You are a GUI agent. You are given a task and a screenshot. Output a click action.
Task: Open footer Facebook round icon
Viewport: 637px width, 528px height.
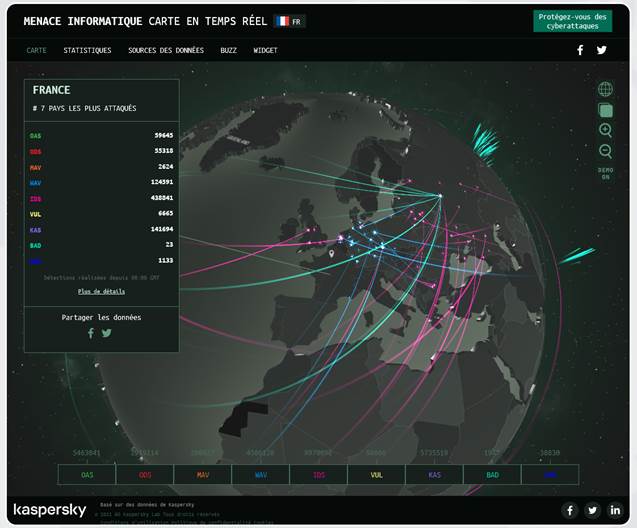point(570,510)
